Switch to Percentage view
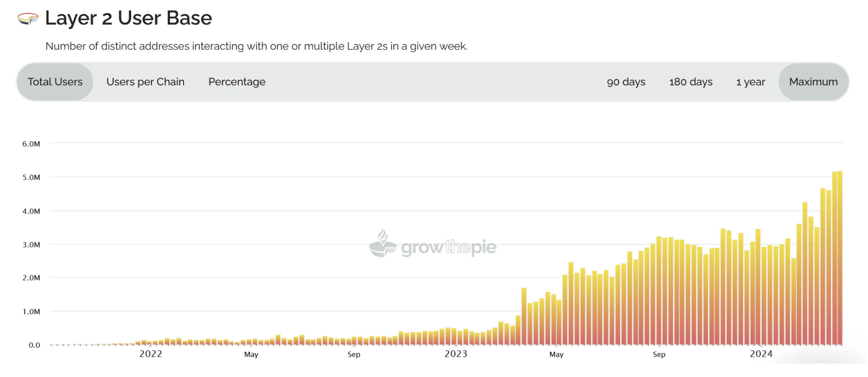The height and width of the screenshot is (377, 868). point(237,82)
